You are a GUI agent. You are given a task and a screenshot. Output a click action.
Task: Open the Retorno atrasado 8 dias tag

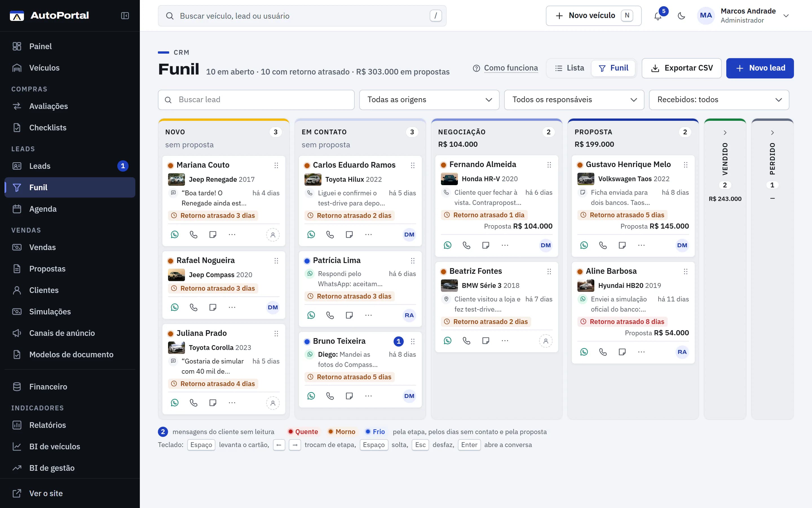(x=623, y=322)
